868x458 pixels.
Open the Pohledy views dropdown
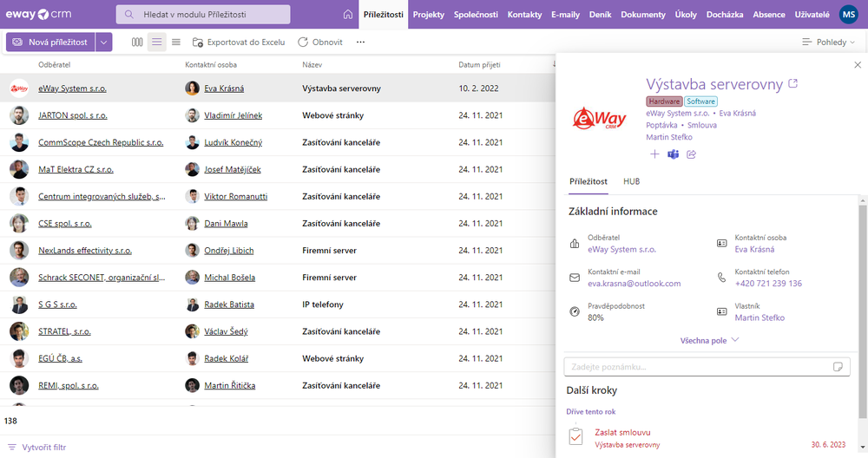[828, 42]
